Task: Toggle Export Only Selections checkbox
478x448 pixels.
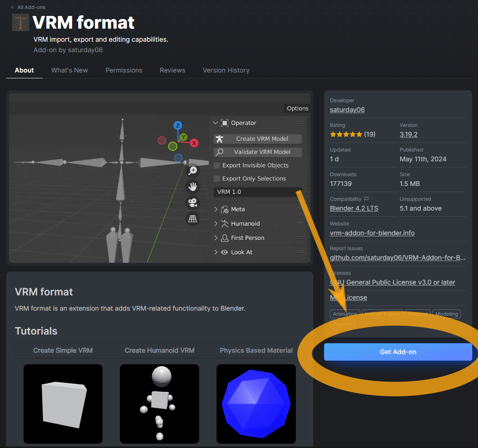Action: [x=217, y=179]
